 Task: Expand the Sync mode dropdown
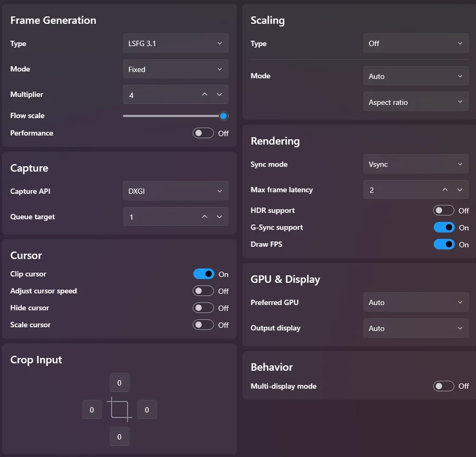pos(416,164)
